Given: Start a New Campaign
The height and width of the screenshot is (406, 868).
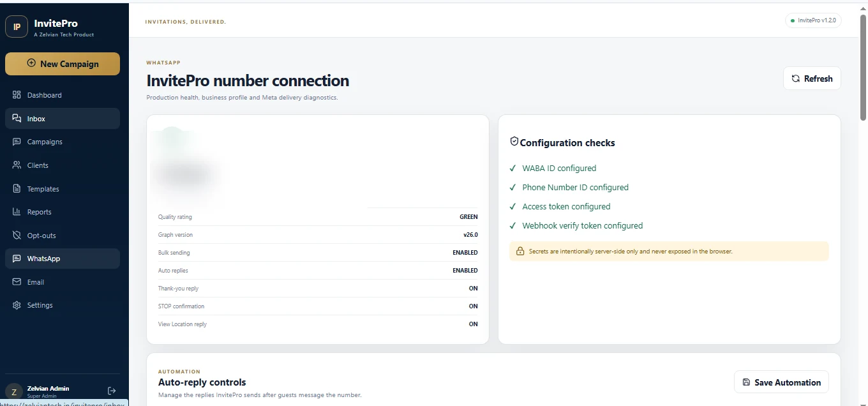Looking at the screenshot, I should (x=63, y=64).
